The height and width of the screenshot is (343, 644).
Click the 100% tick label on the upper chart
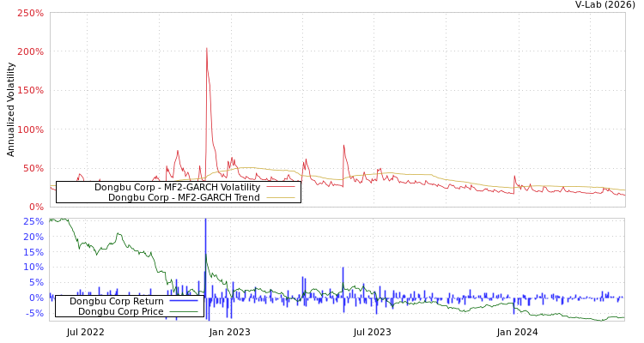pos(30,129)
